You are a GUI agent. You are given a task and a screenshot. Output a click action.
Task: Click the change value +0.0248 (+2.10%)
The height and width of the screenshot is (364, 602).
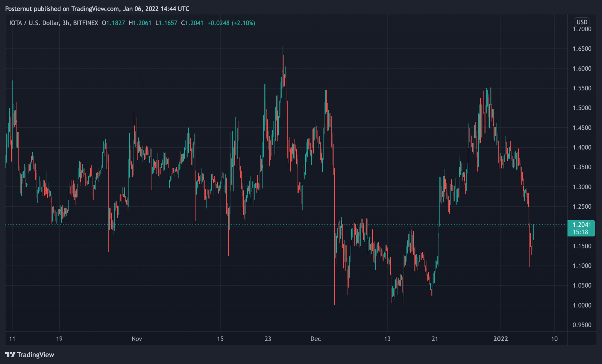231,23
